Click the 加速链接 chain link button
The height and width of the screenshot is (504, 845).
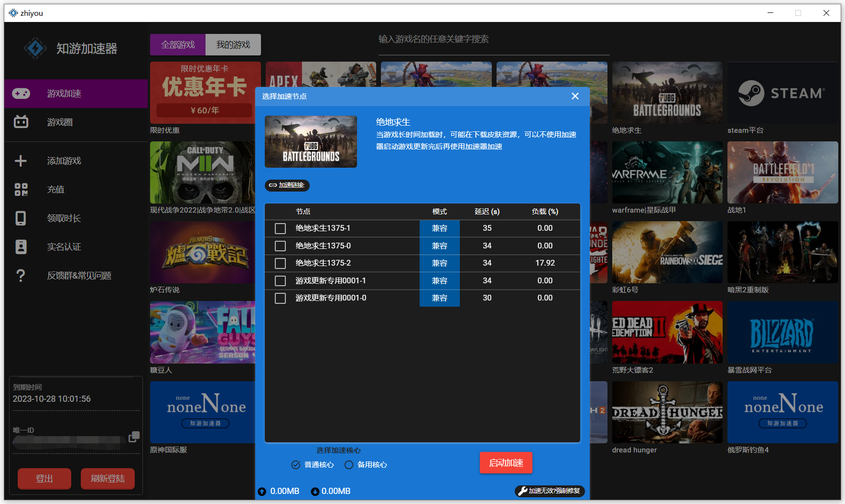coord(287,185)
